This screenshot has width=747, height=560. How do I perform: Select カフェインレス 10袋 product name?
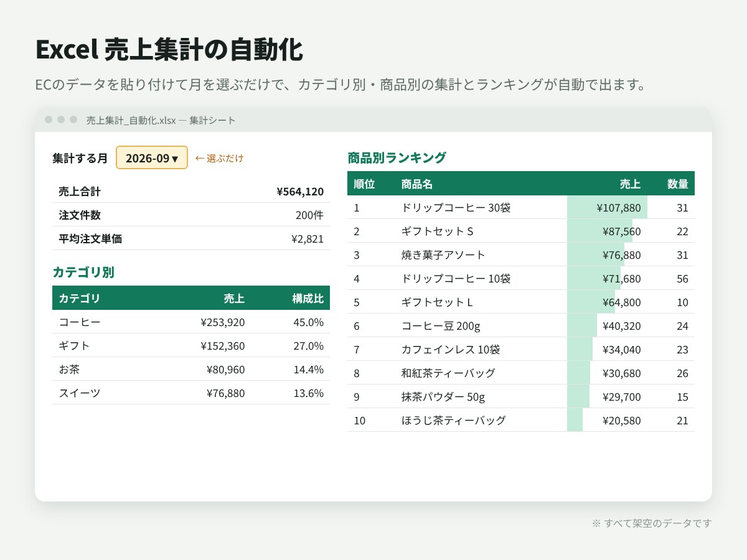(x=451, y=349)
